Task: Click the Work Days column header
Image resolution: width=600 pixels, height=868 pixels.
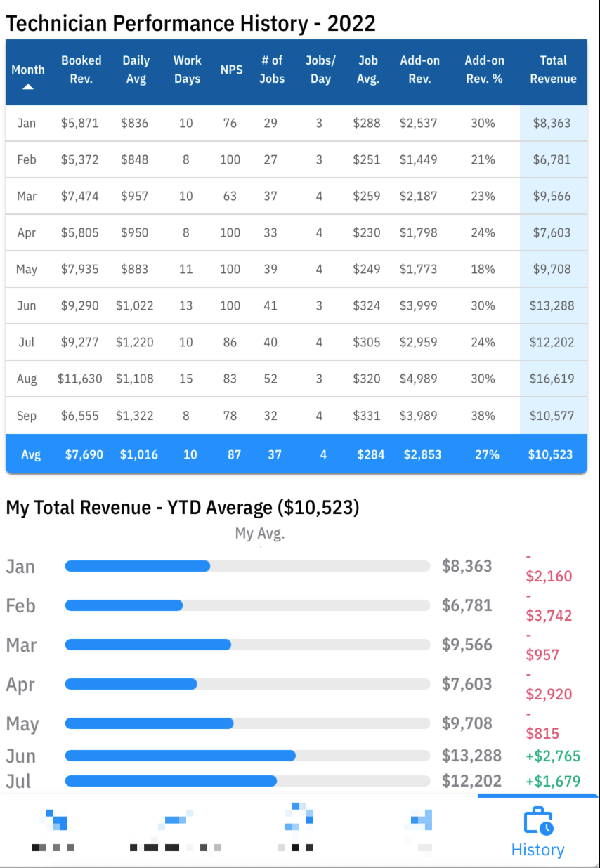Action: pyautogui.click(x=188, y=70)
